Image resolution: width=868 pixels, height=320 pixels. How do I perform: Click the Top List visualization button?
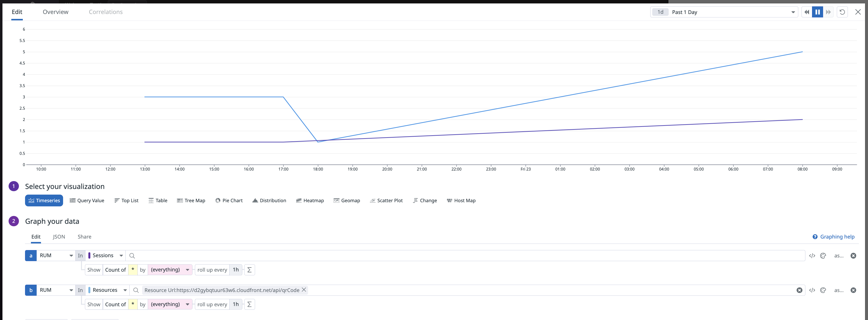point(126,200)
